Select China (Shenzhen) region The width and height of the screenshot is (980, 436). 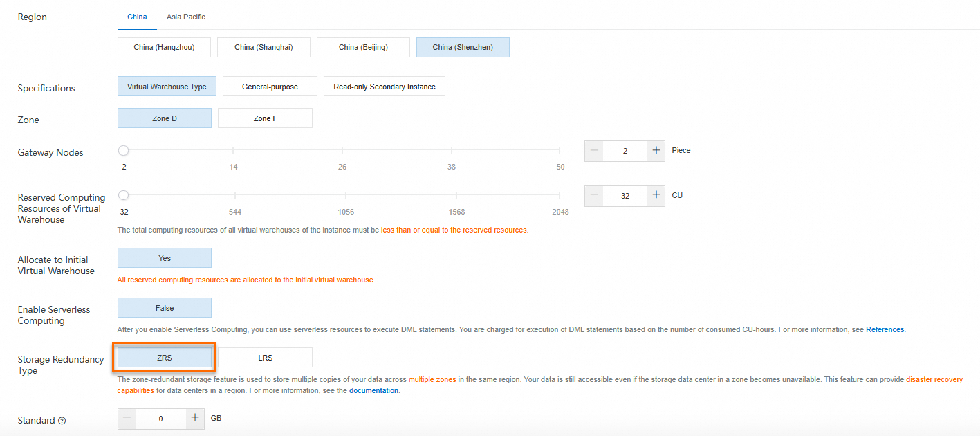[x=463, y=47]
